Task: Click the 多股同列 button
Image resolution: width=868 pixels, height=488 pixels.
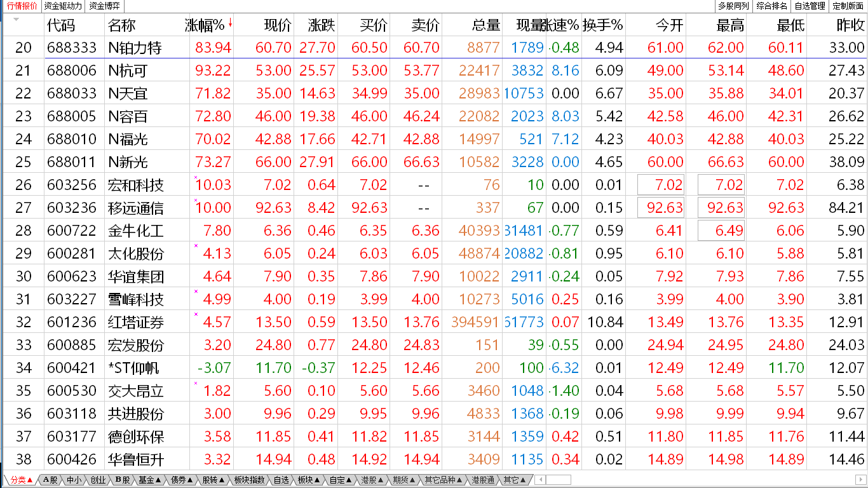Action: 733,6
